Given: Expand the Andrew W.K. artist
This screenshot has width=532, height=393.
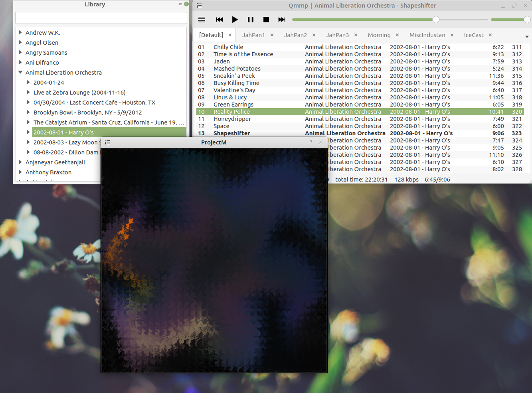Looking at the screenshot, I should pos(20,32).
